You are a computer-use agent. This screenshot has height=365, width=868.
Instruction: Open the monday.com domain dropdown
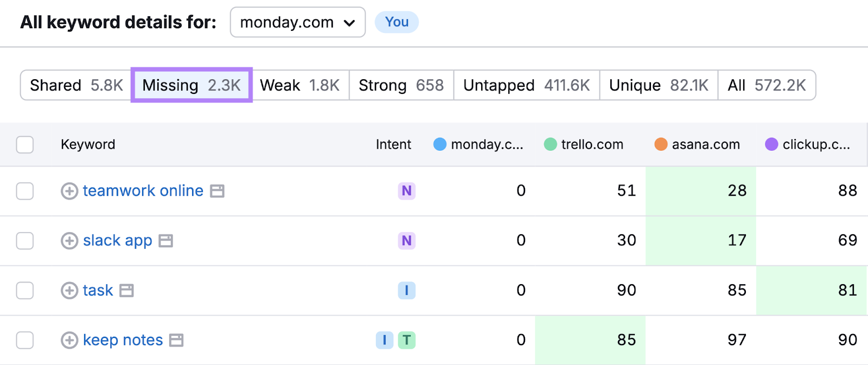pos(297,22)
